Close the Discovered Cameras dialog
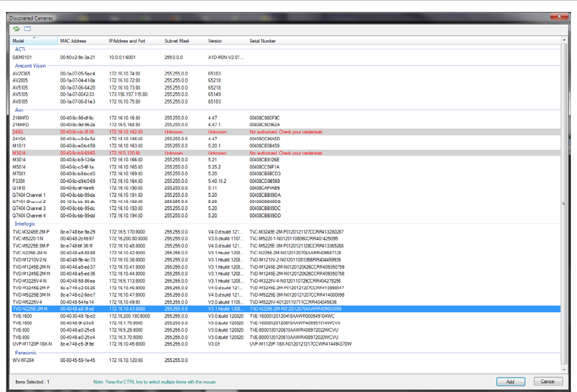This screenshot has width=577, height=392. pyautogui.click(x=559, y=17)
